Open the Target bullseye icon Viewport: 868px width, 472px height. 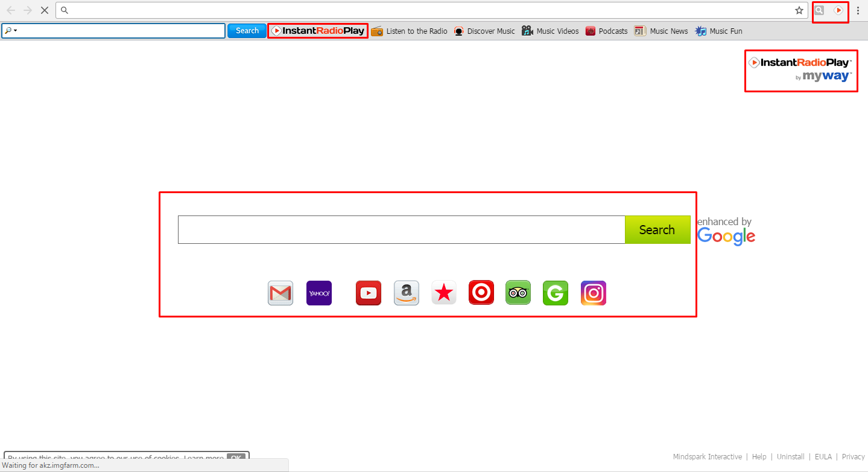pos(481,293)
